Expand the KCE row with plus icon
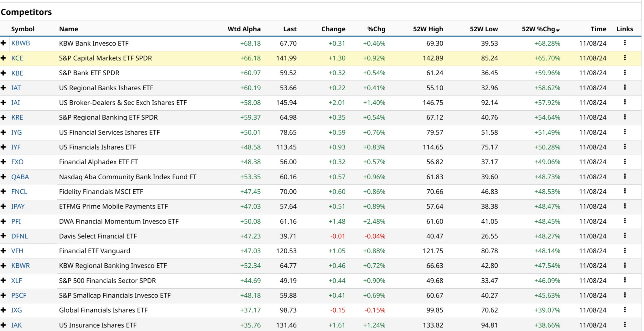This screenshot has width=644, height=331. [3, 58]
